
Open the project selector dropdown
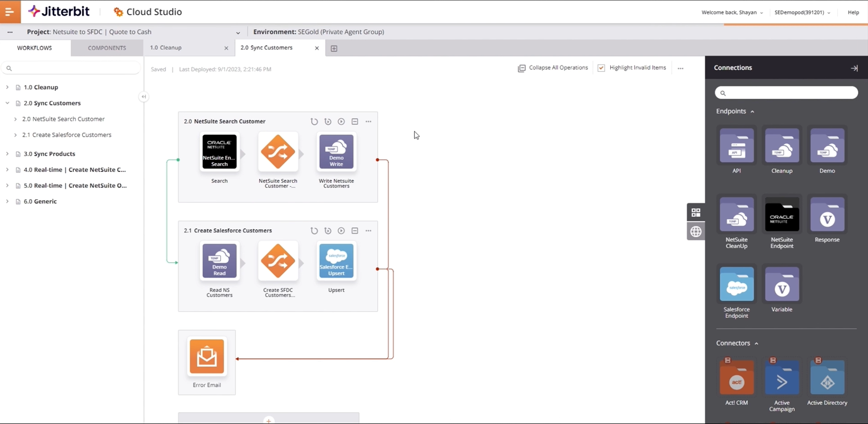[238, 33]
